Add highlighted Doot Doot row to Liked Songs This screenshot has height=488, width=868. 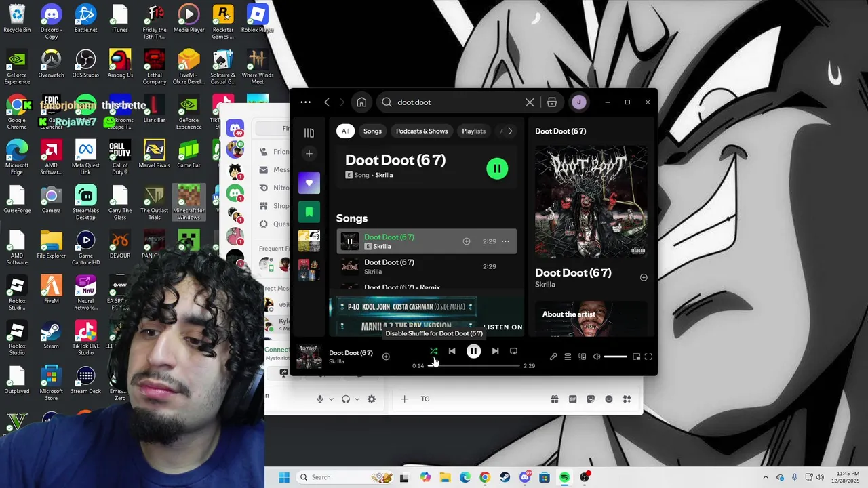pos(467,241)
